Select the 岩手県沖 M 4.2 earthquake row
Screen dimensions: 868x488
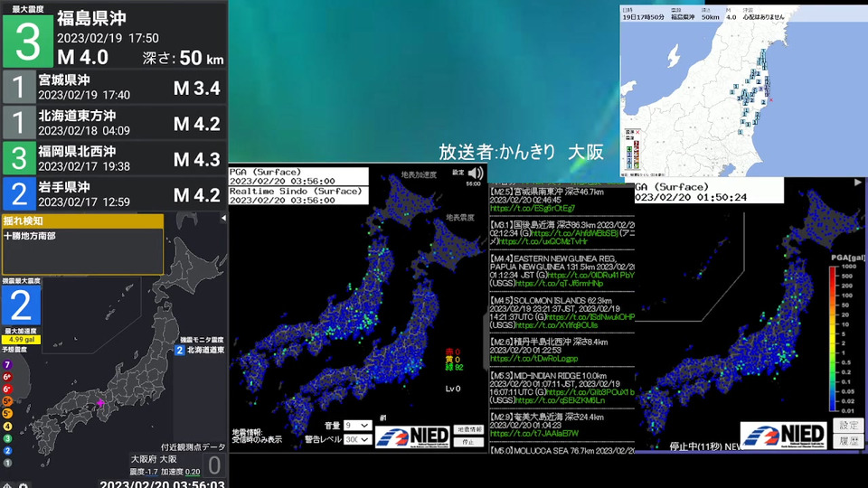(x=114, y=193)
